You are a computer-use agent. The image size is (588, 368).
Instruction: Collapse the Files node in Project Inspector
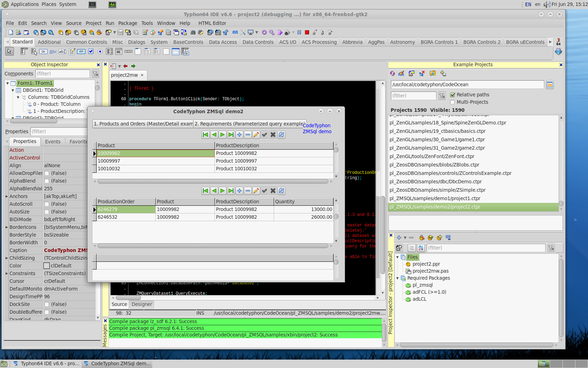pos(398,257)
